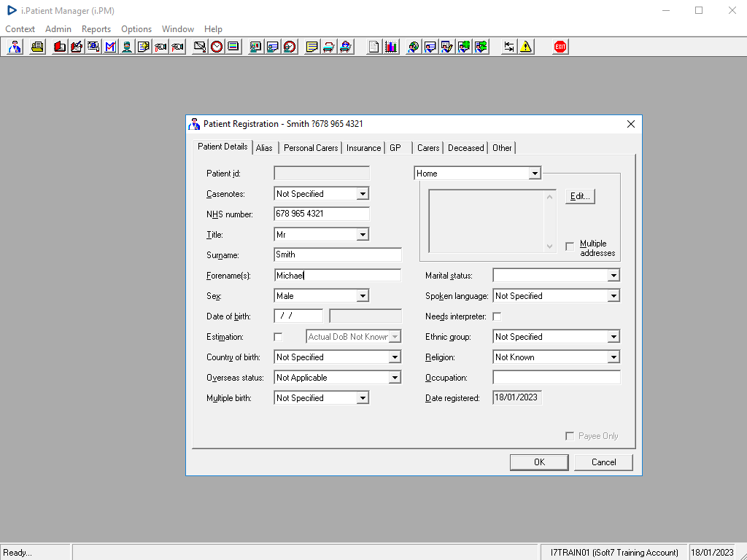This screenshot has height=560, width=747.
Task: Click the red EXIT stop sign icon
Action: [560, 47]
